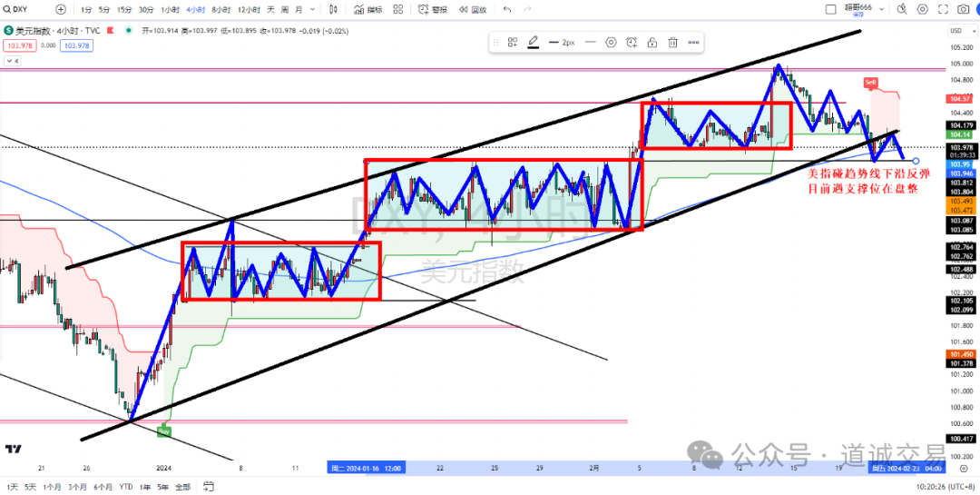Set date range to 3个月
The image size is (980, 495).
point(76,487)
